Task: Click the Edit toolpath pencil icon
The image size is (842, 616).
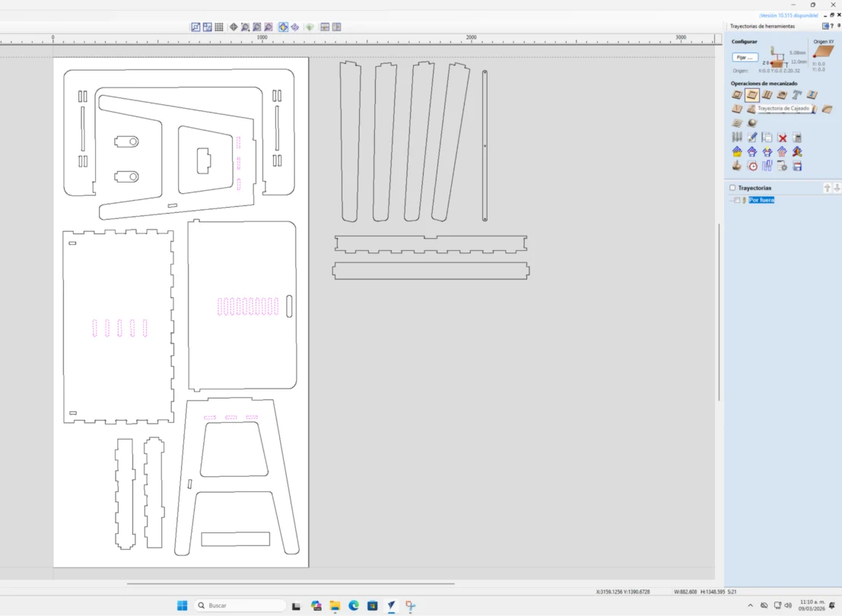Action: (x=751, y=138)
